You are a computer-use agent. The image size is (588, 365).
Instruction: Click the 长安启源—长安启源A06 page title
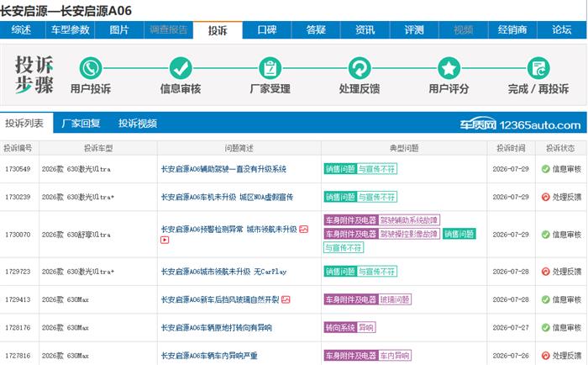(66, 11)
